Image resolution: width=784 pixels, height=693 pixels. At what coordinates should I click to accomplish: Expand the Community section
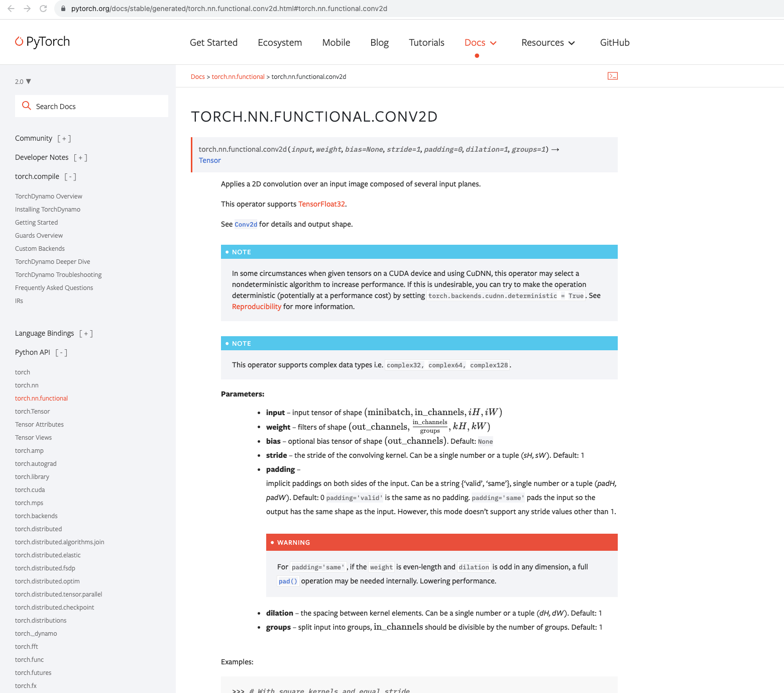pos(64,138)
